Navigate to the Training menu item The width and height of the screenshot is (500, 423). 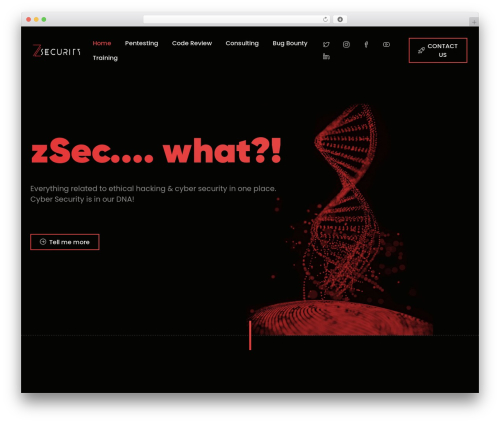click(105, 58)
